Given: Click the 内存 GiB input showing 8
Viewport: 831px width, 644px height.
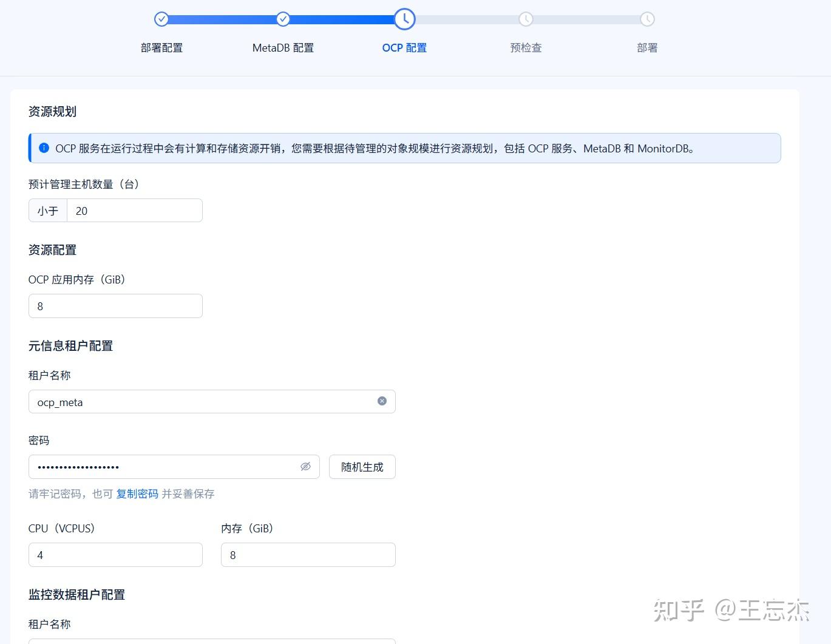Looking at the screenshot, I should tap(308, 554).
